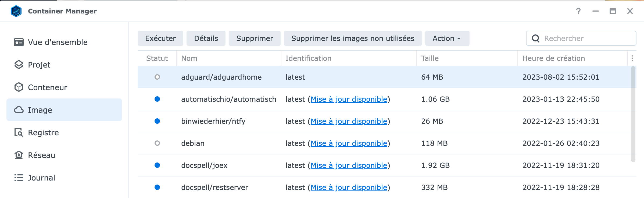Click the Image cloud icon in sidebar
The height and width of the screenshot is (198, 644).
pyautogui.click(x=19, y=110)
